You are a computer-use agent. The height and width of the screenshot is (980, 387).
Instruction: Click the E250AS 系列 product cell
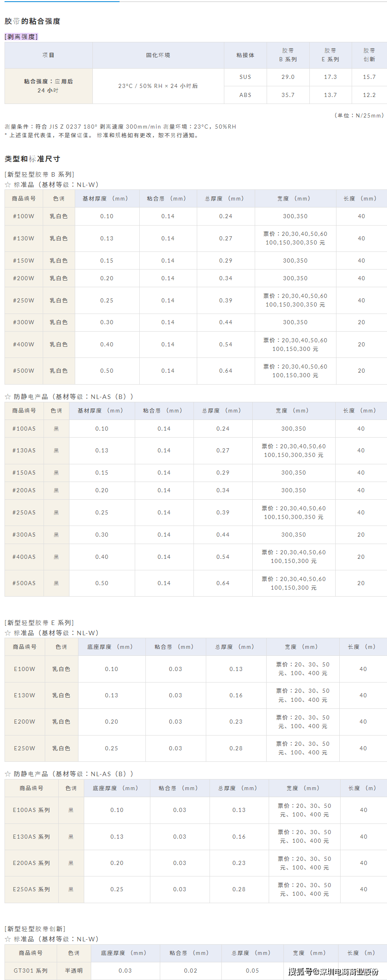pyautogui.click(x=32, y=890)
